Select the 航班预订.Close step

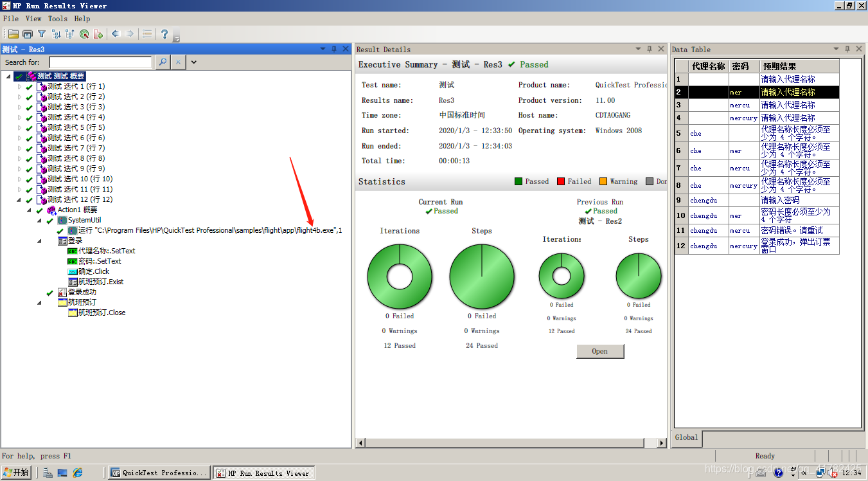(x=102, y=313)
